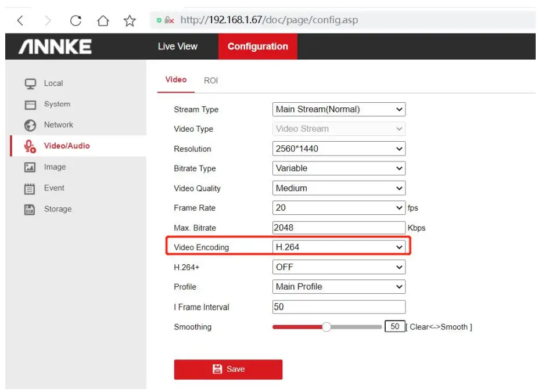Image resolution: width=538 pixels, height=392 pixels.
Task: Open the H.264+ dropdown set to OFF
Action: [339, 267]
